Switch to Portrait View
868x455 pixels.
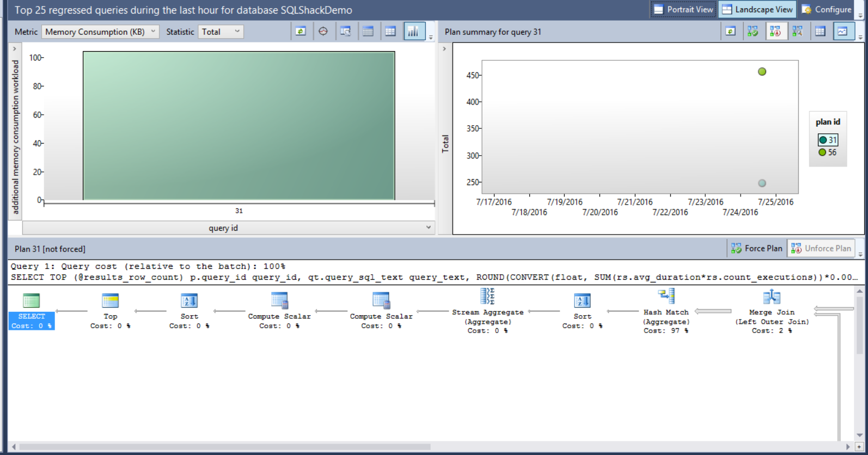click(683, 9)
